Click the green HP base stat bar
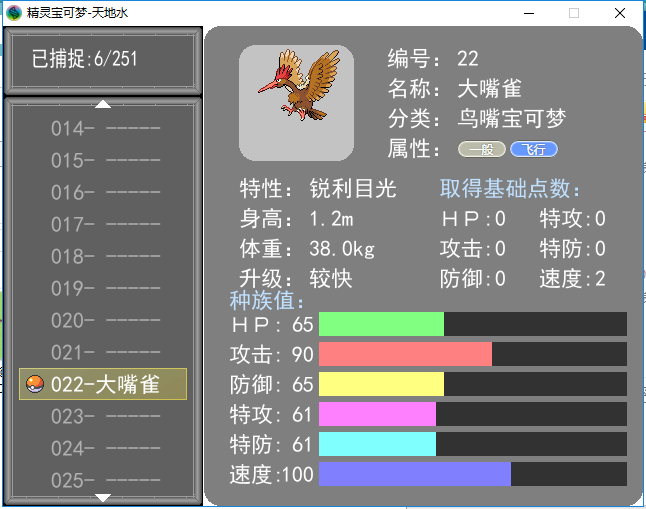The image size is (646, 509). click(382, 324)
